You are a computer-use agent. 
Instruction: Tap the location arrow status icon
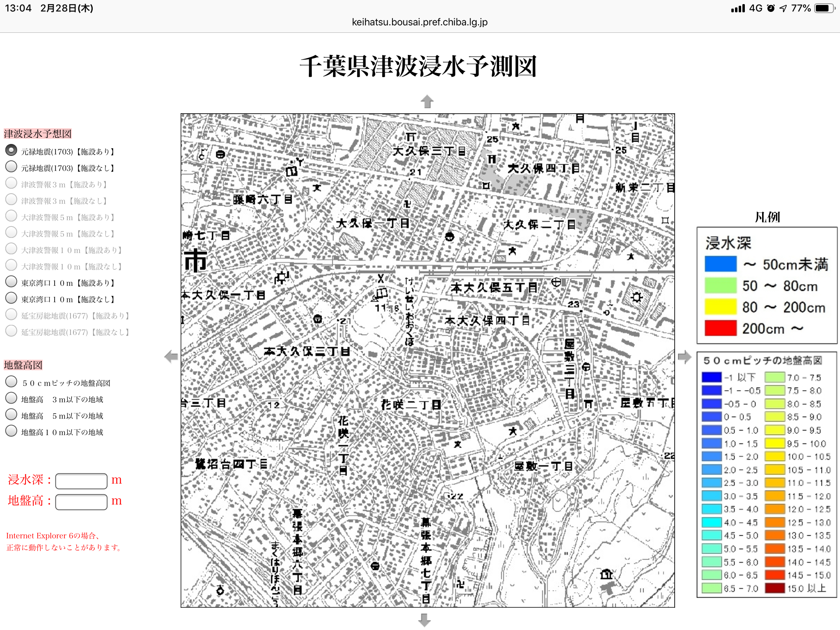(783, 8)
